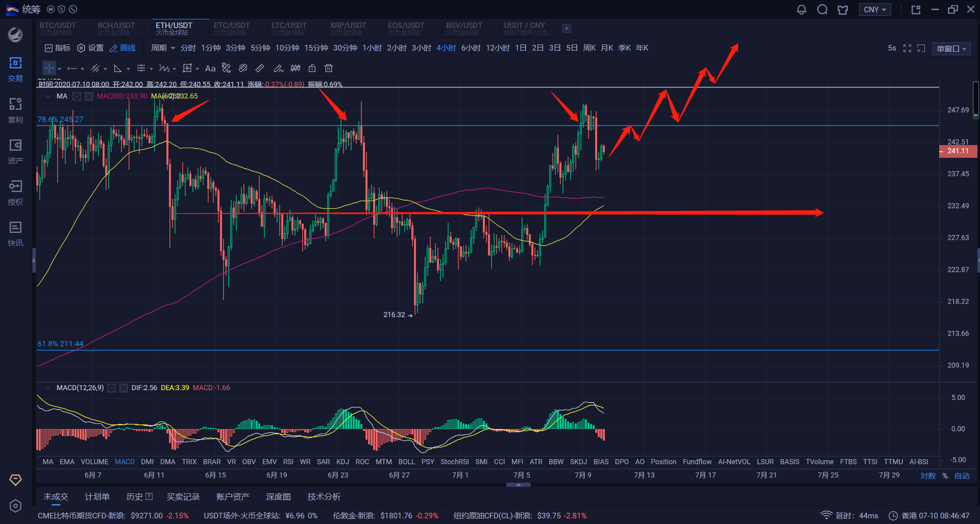Click the MA indicator settings gear
Image resolution: width=980 pixels, height=524 pixels.
[x=77, y=97]
